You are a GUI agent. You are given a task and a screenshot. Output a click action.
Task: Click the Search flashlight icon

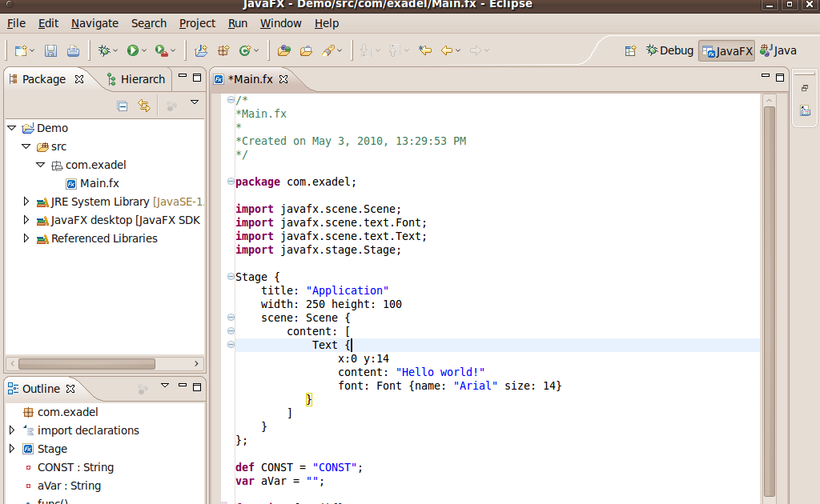tap(328, 50)
